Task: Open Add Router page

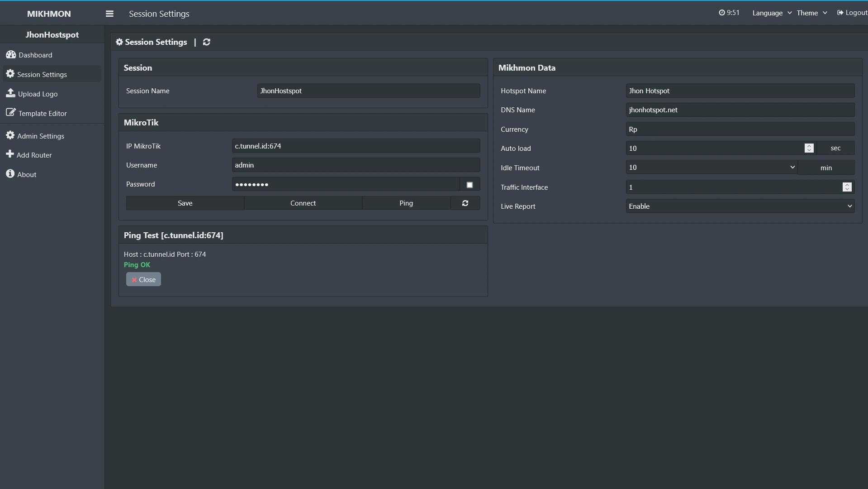Action: click(52, 155)
